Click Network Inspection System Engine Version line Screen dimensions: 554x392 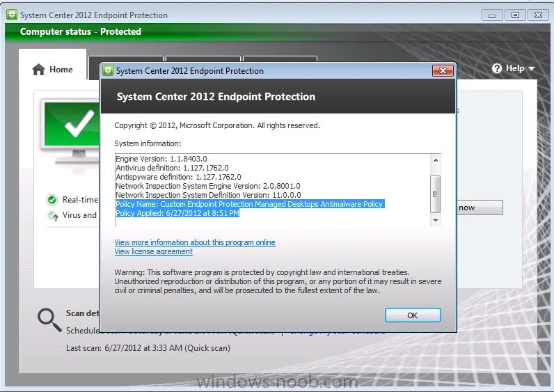pyautogui.click(x=208, y=186)
